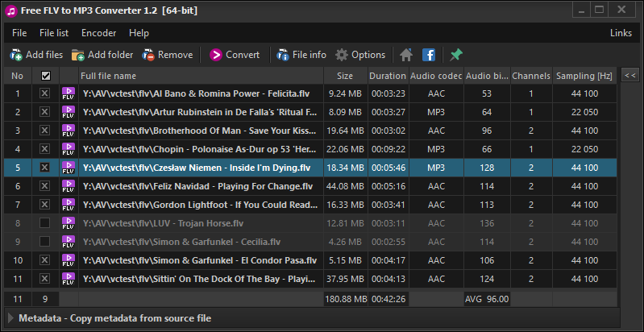Uncheck the Czesław Niemen file checkbox
This screenshot has height=332, width=644.
tap(45, 168)
